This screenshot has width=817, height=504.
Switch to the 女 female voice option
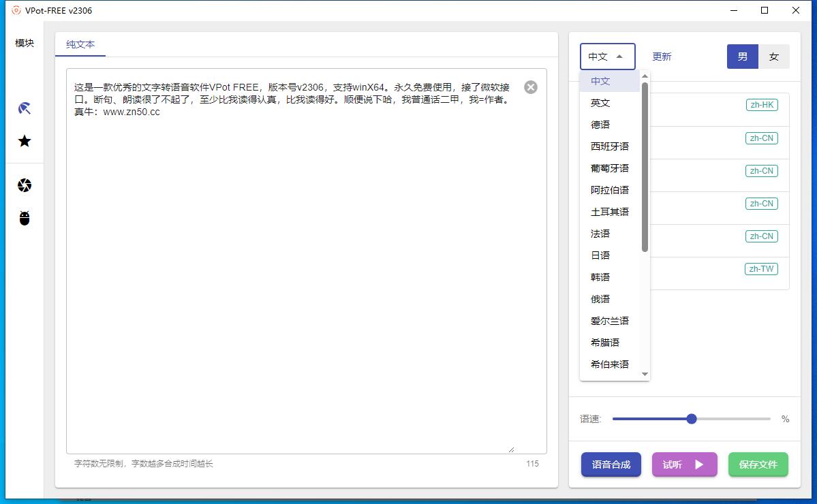[774, 57]
